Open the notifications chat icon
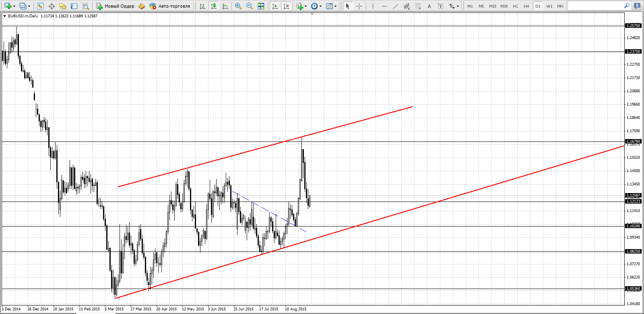The width and height of the screenshot is (644, 314). coord(637,6)
